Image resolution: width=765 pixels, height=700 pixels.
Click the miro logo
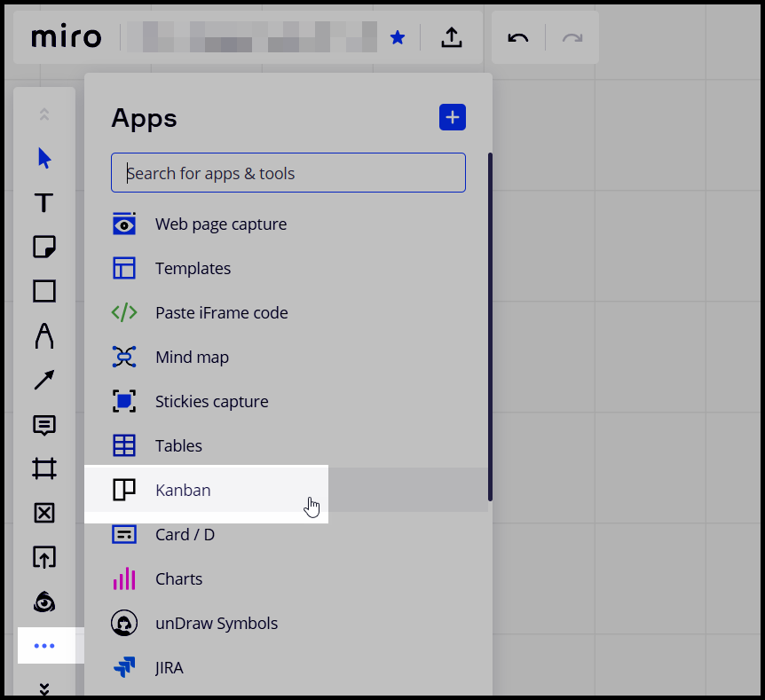pyautogui.click(x=67, y=37)
